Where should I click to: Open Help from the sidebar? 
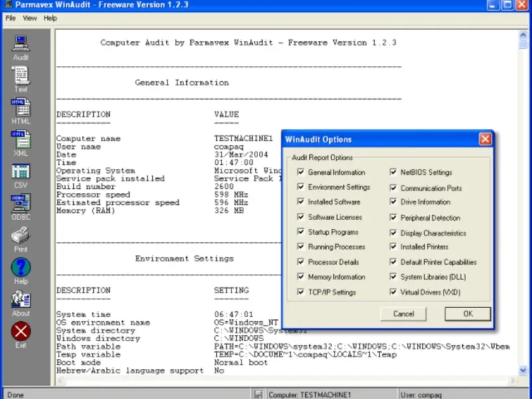21,271
